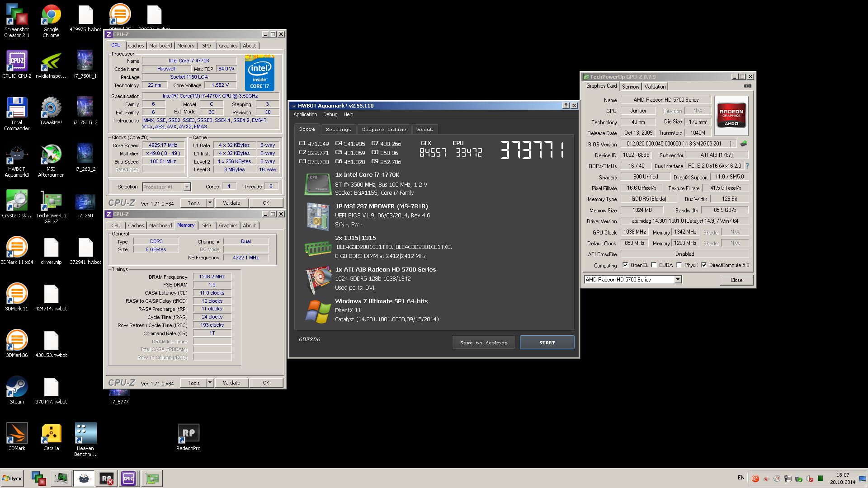The image size is (868, 488).
Task: Open the HWBOT Aquamark3 desktop shortcut
Action: (x=17, y=160)
